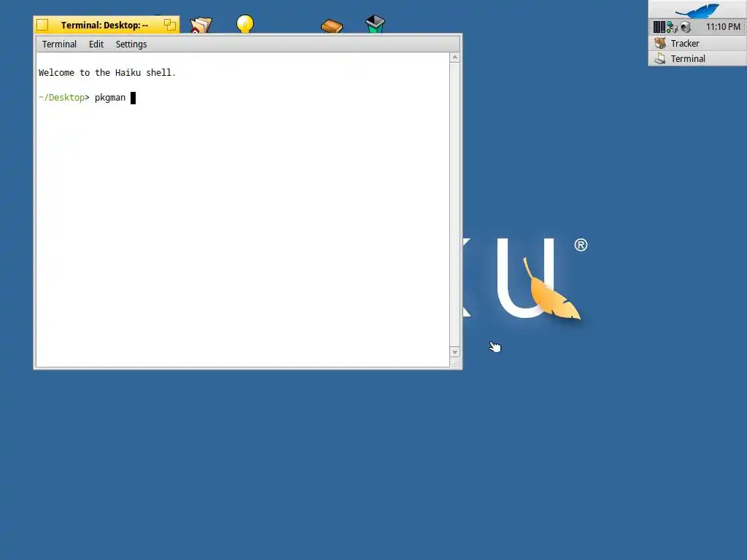
Task: Click the typed 'pkgman' command text
Action: (110, 98)
